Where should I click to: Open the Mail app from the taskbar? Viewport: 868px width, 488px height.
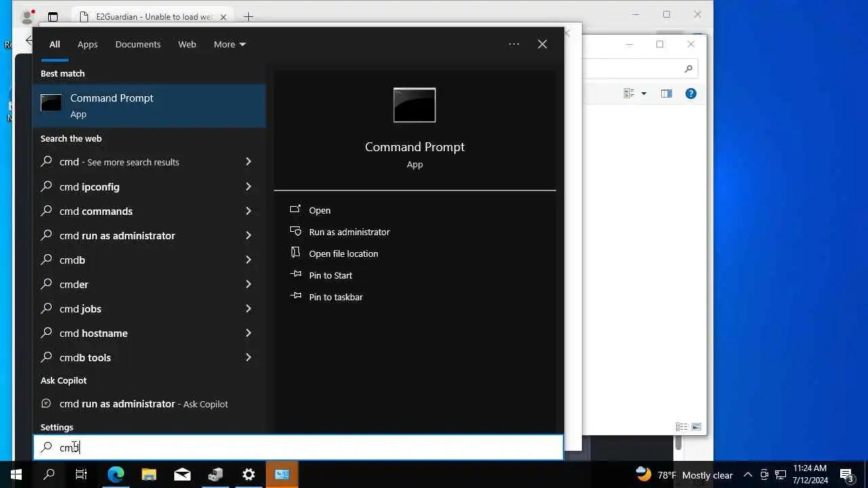coord(182,474)
